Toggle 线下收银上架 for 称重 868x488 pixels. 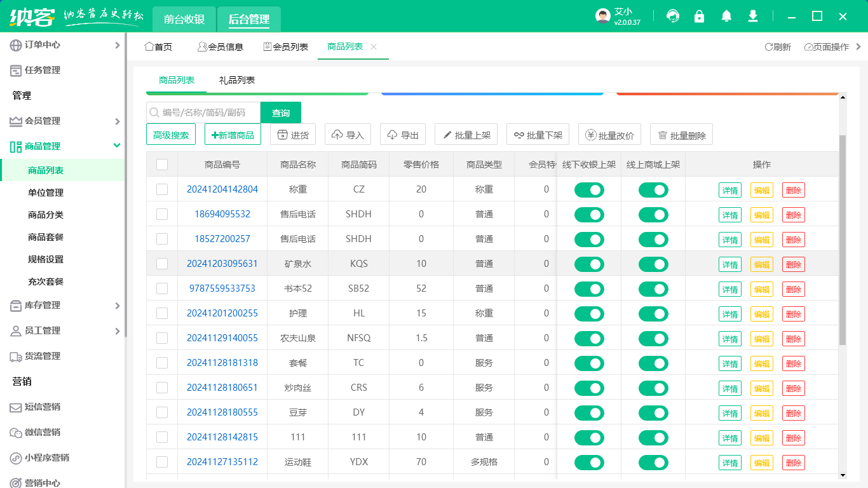pos(589,190)
